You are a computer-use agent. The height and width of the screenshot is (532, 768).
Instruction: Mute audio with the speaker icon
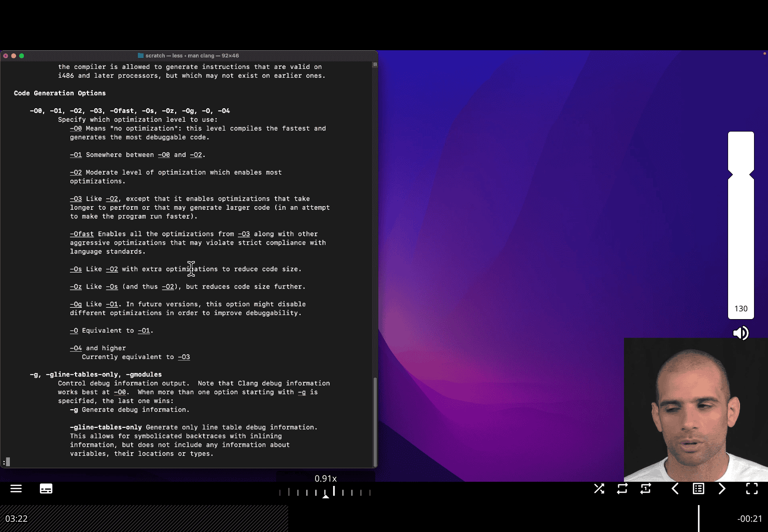pos(741,333)
